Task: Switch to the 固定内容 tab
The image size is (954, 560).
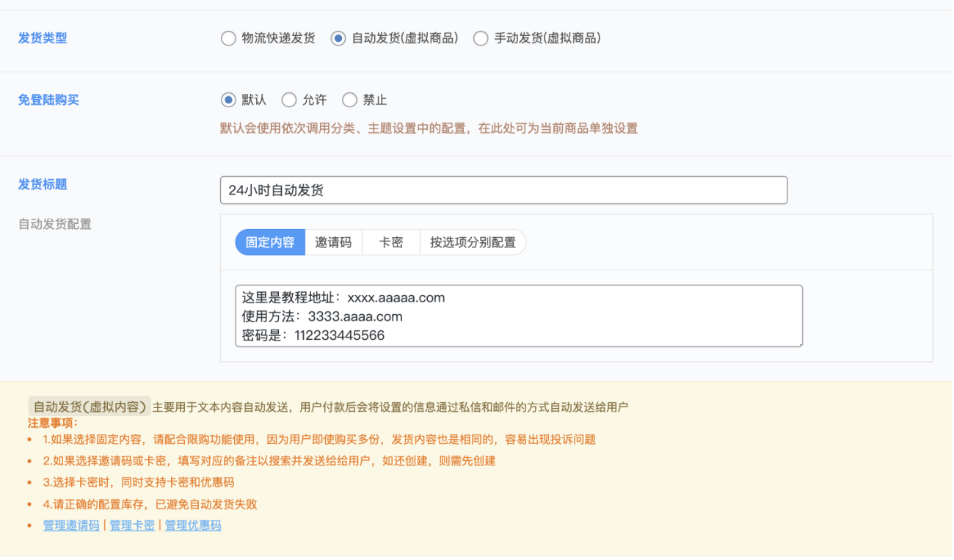Action: (x=270, y=242)
